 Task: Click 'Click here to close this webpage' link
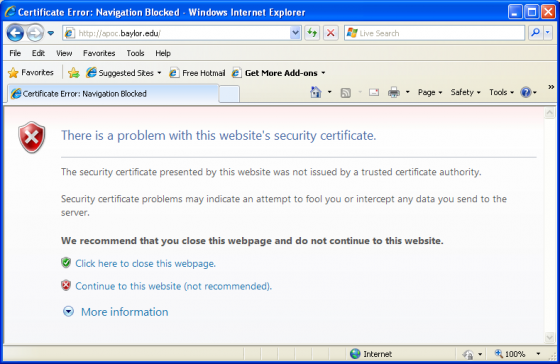coord(145,263)
